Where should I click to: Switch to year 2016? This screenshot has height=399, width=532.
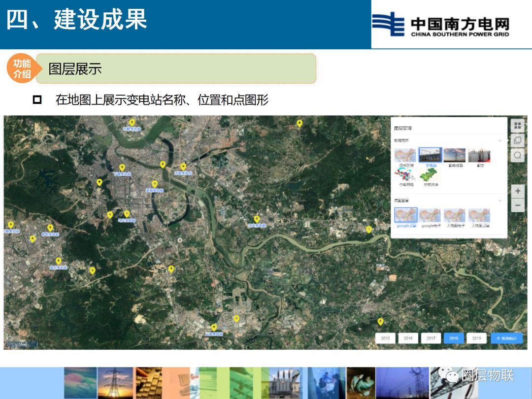[x=408, y=338]
